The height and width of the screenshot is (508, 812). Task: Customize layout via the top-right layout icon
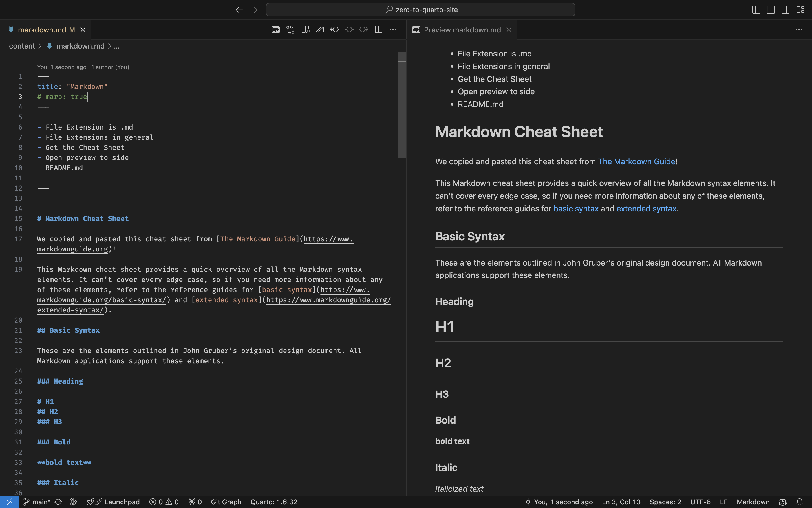click(x=801, y=10)
